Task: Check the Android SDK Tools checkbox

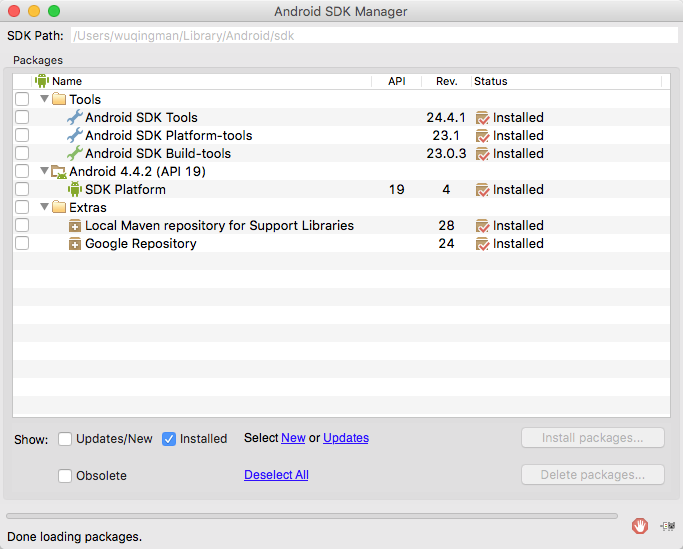Action: click(22, 117)
